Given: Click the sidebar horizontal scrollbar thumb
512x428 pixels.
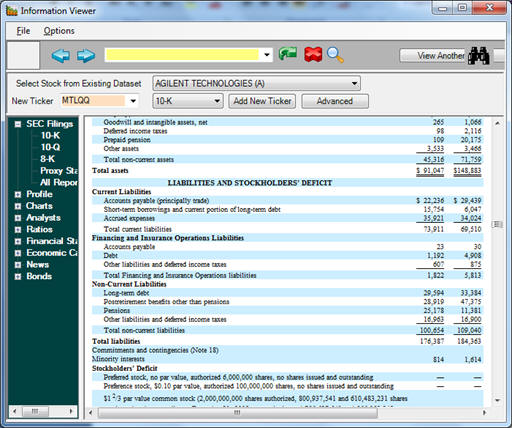Looking at the screenshot, I should click(x=35, y=411).
